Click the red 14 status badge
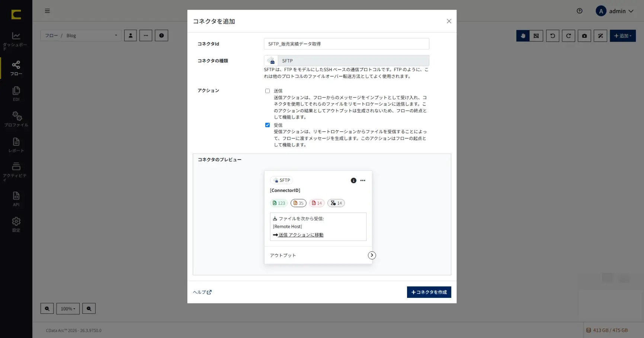 point(317,203)
